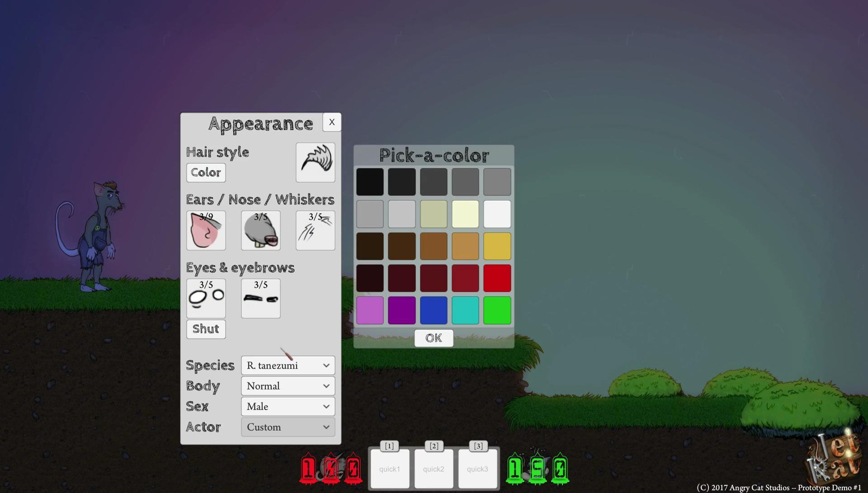Cycle the whiskers style icon
This screenshot has height=493, width=868.
(x=315, y=230)
